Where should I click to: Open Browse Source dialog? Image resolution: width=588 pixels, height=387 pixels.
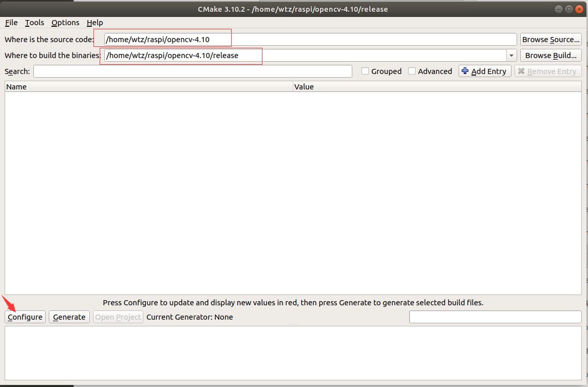pyautogui.click(x=550, y=39)
